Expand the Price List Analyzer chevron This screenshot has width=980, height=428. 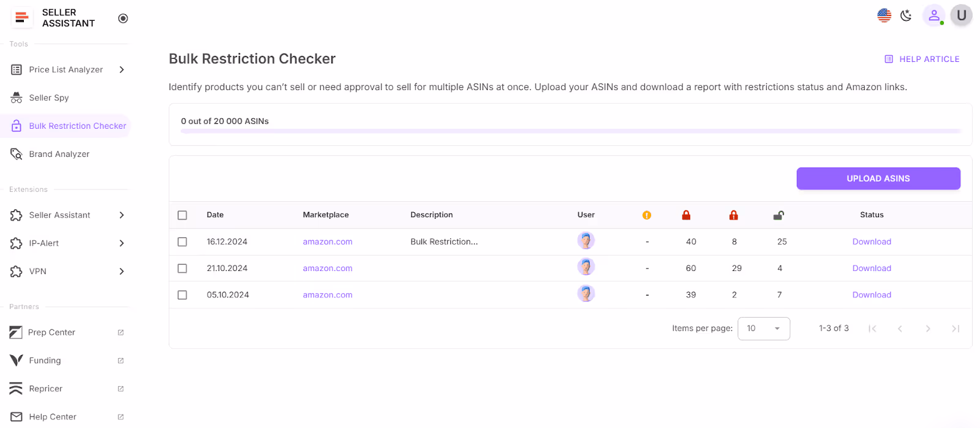pyautogui.click(x=122, y=70)
